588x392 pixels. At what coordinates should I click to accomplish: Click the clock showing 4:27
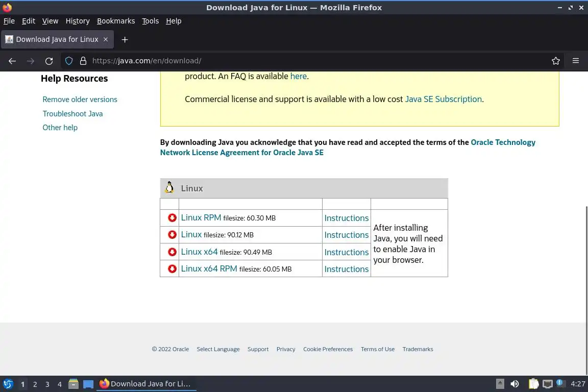[577, 384]
